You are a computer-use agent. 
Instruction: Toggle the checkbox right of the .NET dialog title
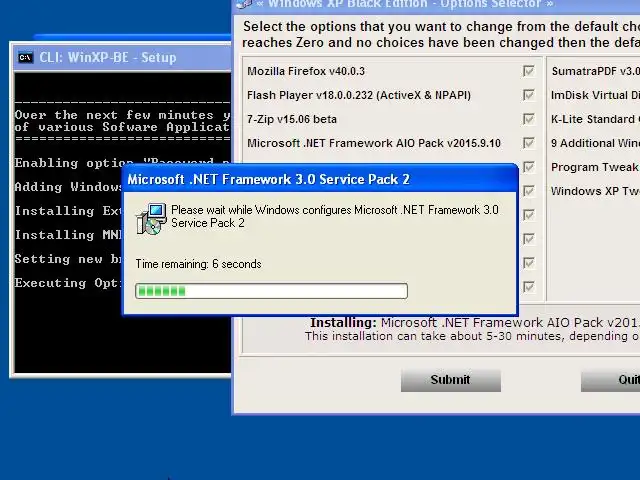(x=529, y=167)
